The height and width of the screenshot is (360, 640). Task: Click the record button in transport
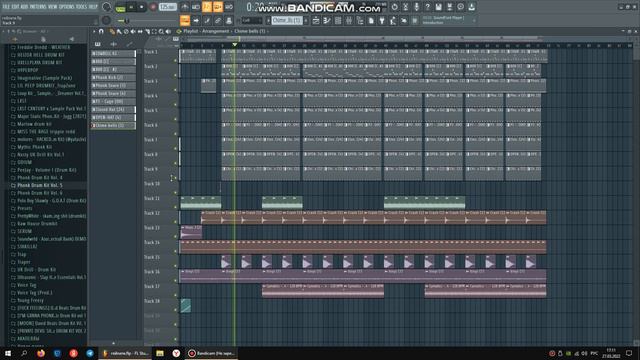(153, 7)
